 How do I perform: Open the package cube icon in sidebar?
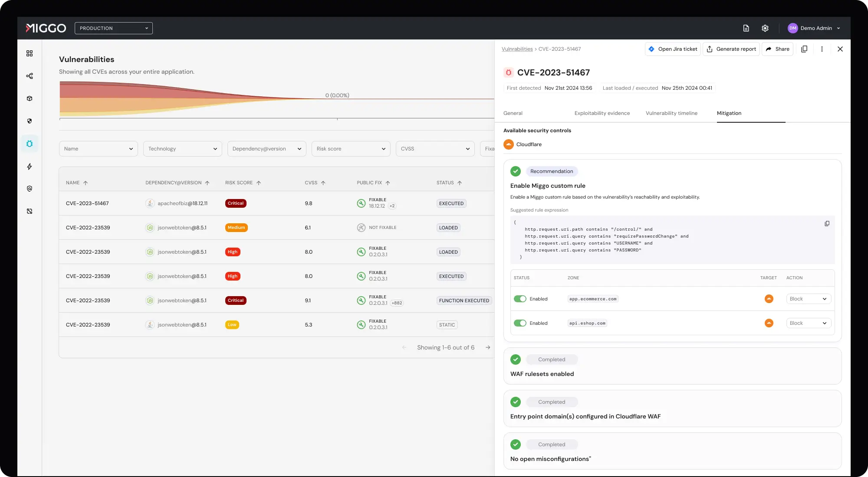tap(30, 98)
